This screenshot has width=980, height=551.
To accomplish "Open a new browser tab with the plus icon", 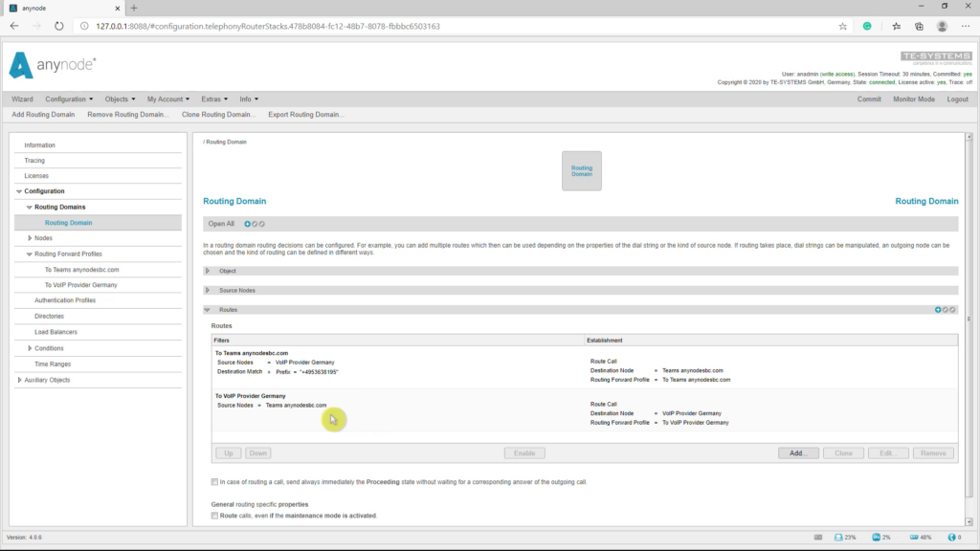I will coord(134,8).
